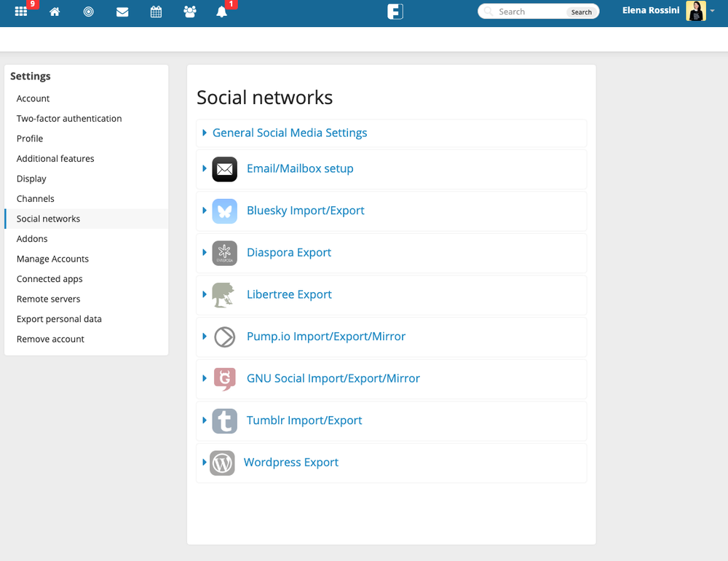The width and height of the screenshot is (728, 561).
Task: Open the calendar icon in navbar
Action: click(x=156, y=12)
